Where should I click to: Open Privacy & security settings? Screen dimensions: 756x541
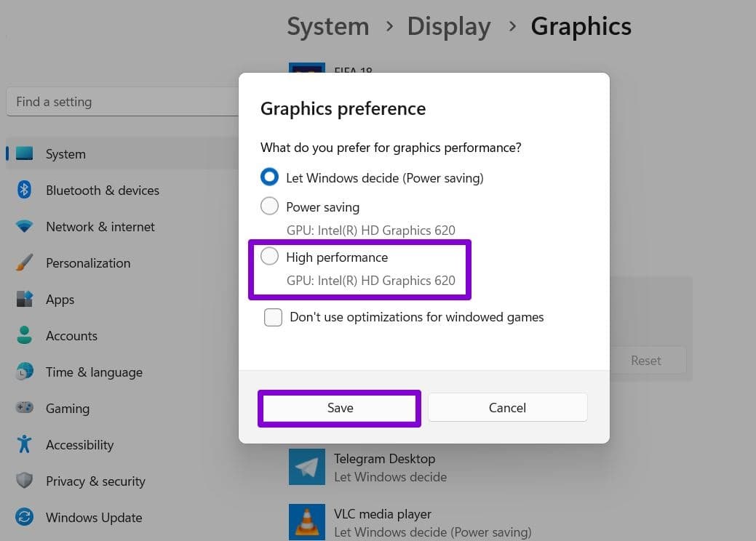tap(95, 481)
